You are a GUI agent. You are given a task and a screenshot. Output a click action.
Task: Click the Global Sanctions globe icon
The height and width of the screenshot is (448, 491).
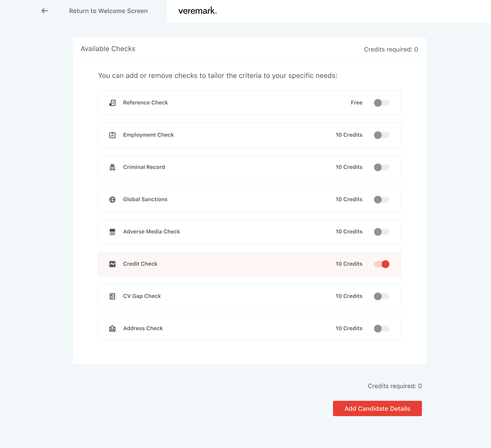point(112,199)
